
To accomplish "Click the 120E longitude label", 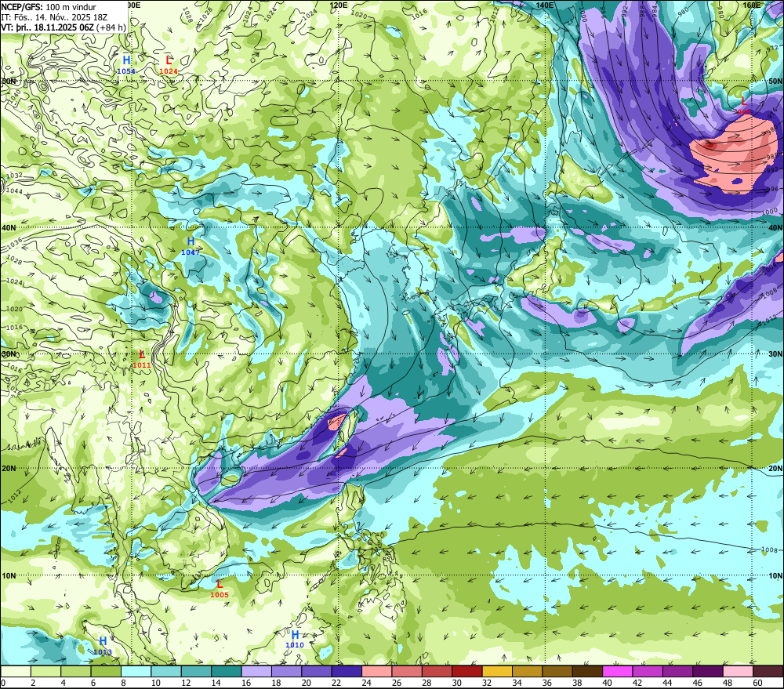I will coord(339,5).
